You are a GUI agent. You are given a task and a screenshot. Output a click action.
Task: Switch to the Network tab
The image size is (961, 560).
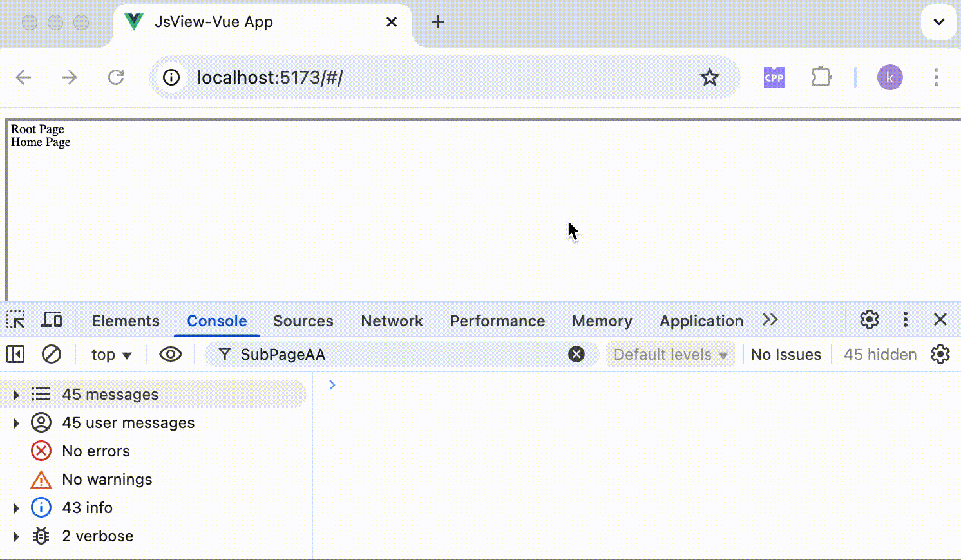392,321
